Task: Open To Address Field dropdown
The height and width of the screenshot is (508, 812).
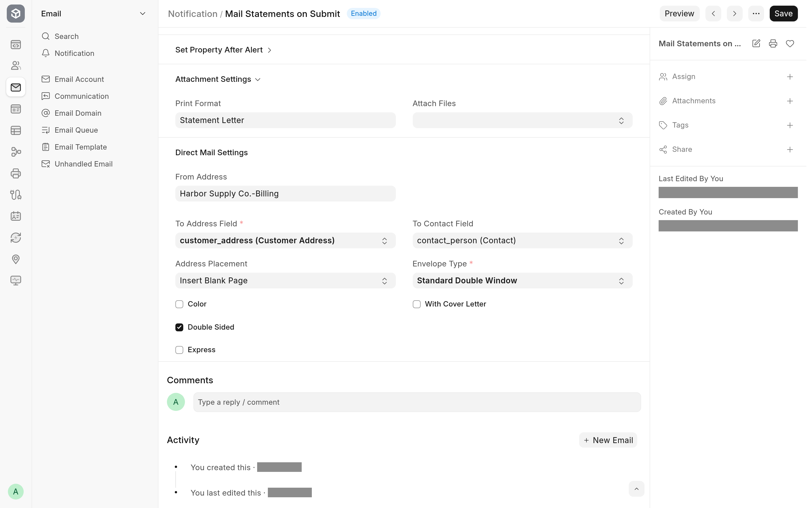Action: tap(285, 240)
